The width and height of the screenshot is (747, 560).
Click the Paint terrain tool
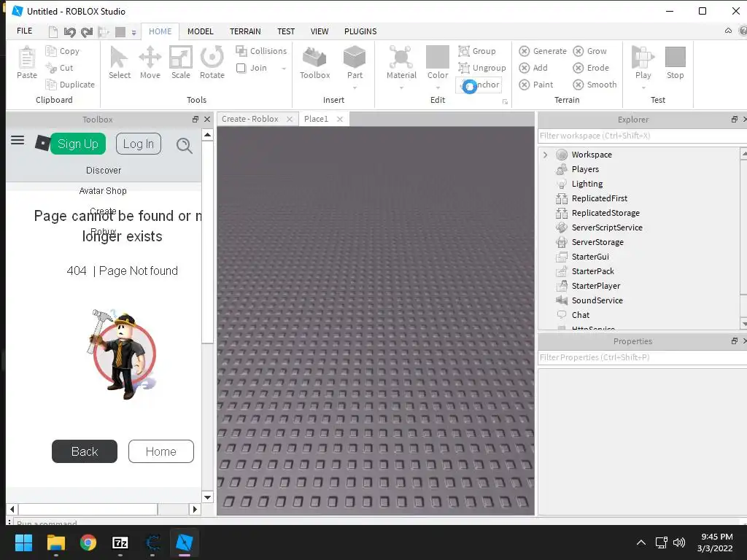pos(536,85)
